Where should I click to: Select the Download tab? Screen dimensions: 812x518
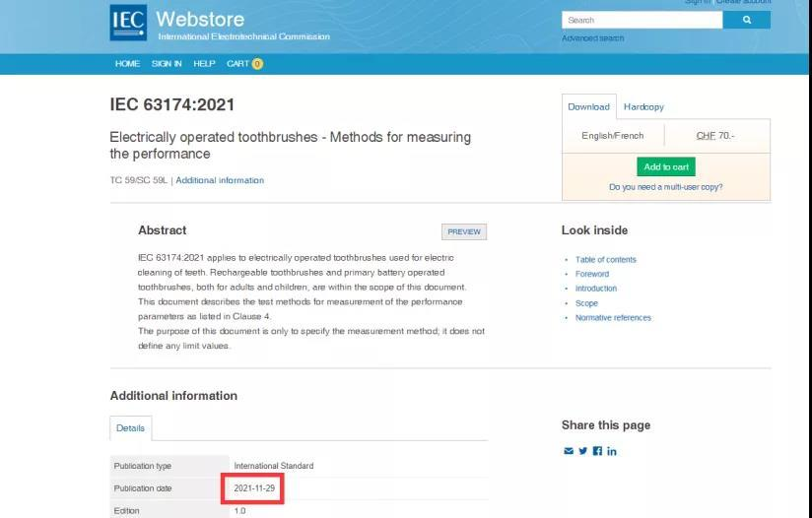tap(588, 106)
